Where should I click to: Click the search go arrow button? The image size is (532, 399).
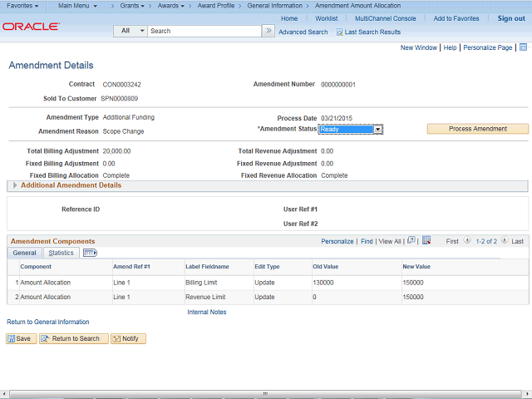[268, 31]
